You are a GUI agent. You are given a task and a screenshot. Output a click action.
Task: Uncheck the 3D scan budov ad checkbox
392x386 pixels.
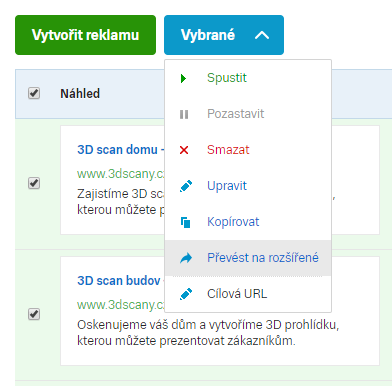pyautogui.click(x=34, y=314)
